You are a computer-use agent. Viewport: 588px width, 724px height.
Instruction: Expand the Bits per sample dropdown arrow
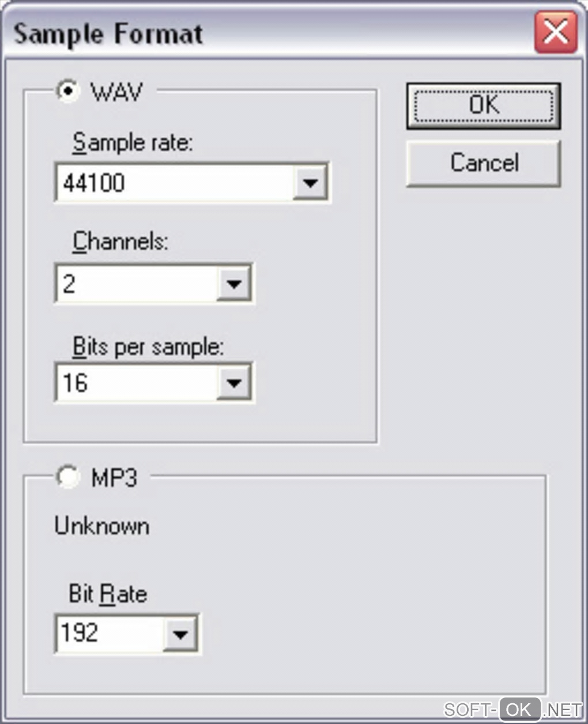point(233,382)
